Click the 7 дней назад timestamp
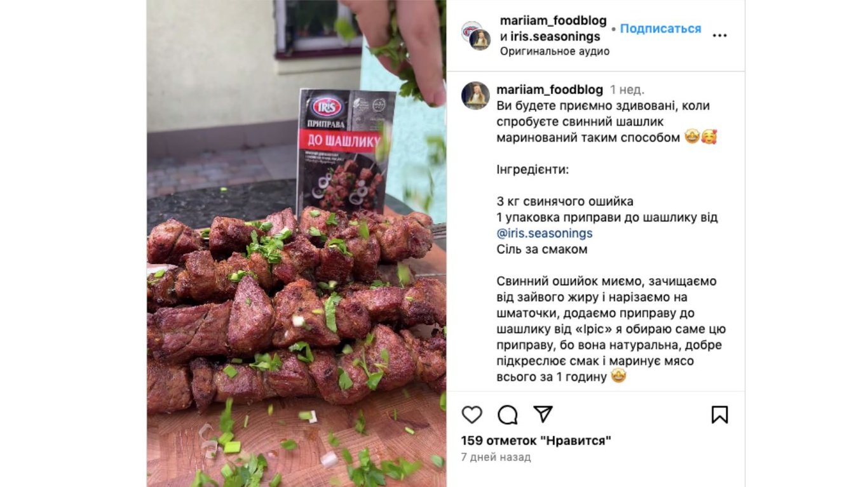This screenshot has height=487, width=868. click(496, 457)
